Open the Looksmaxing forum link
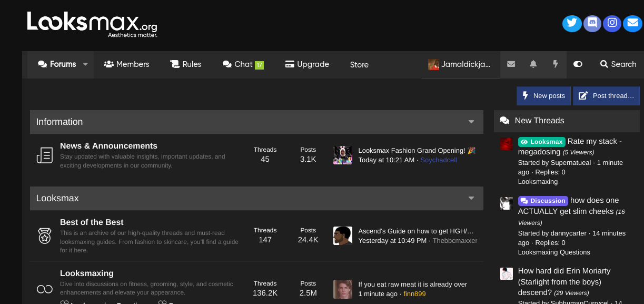The height and width of the screenshot is (304, 644). [x=87, y=273]
